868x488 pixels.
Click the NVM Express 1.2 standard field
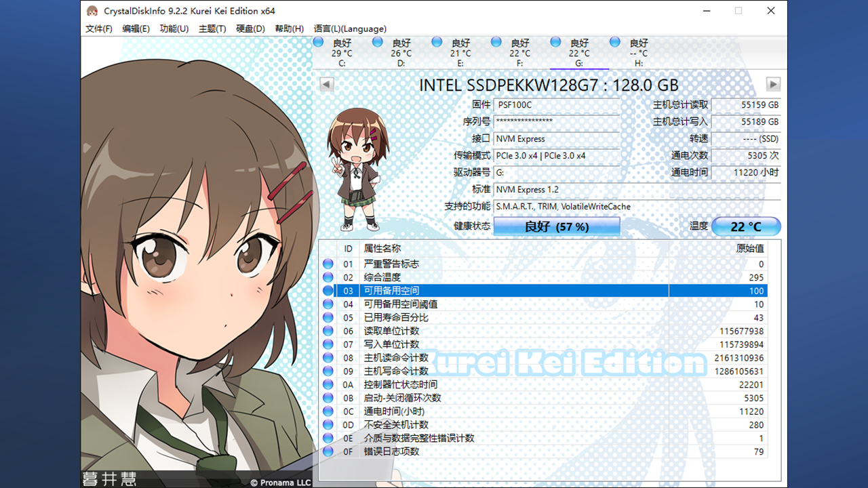(637, 190)
